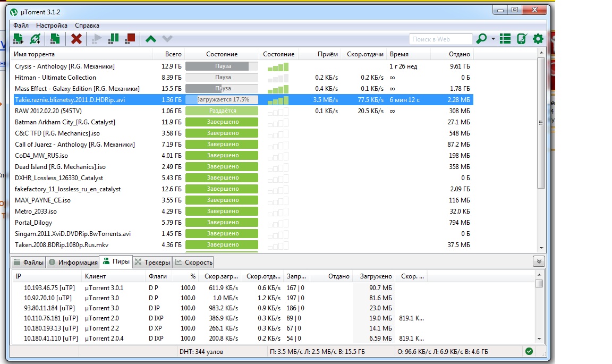
Task: Click the health bars icon for Mass Effect
Action: (x=278, y=89)
